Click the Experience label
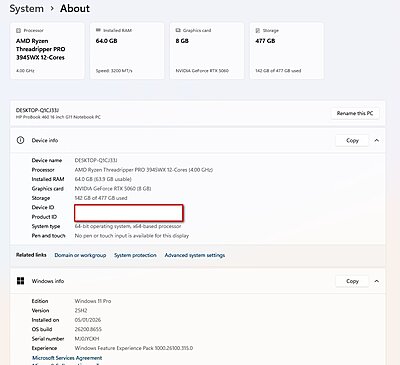 44,348
